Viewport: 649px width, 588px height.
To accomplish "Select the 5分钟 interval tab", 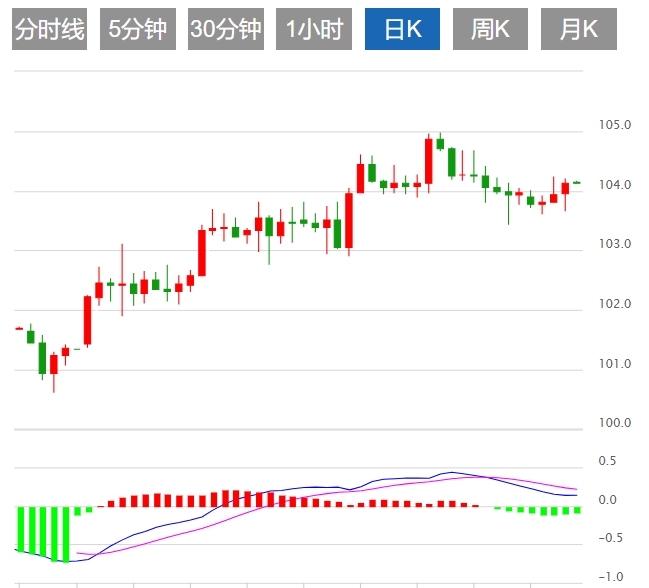I will (x=137, y=29).
